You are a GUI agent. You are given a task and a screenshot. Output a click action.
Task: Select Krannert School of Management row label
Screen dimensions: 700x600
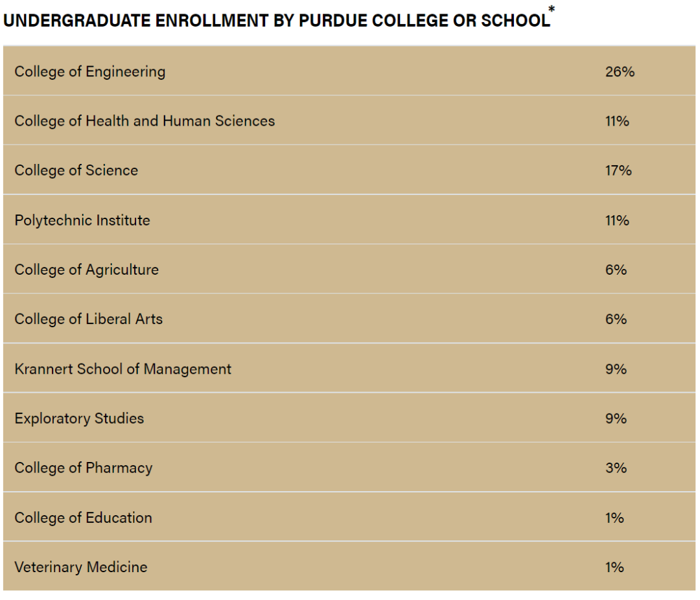123,369
